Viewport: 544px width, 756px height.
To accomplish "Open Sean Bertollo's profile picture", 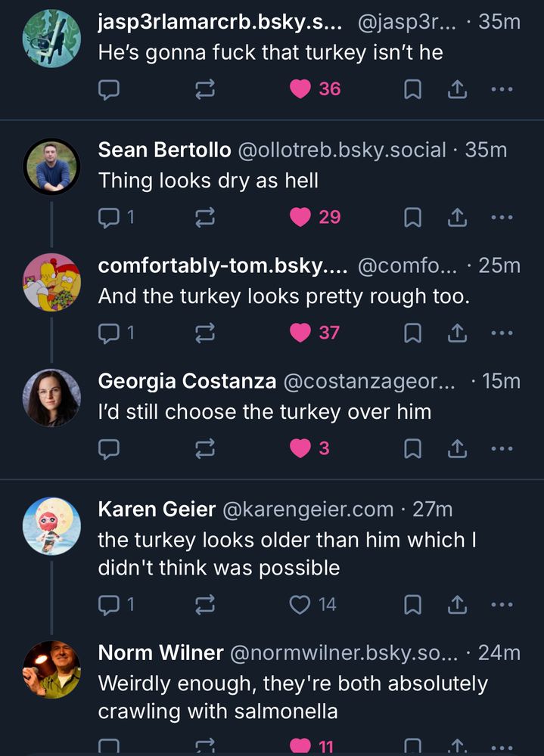I will [x=51, y=166].
